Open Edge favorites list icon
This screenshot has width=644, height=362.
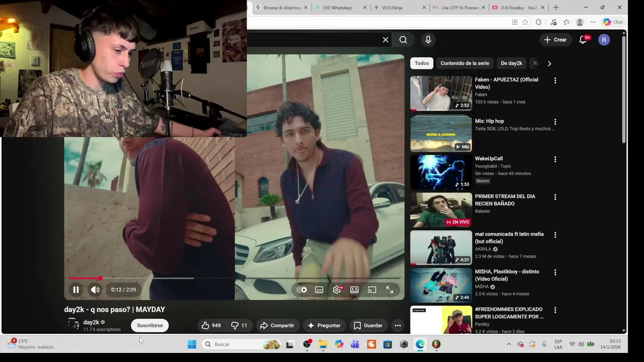(x=567, y=22)
